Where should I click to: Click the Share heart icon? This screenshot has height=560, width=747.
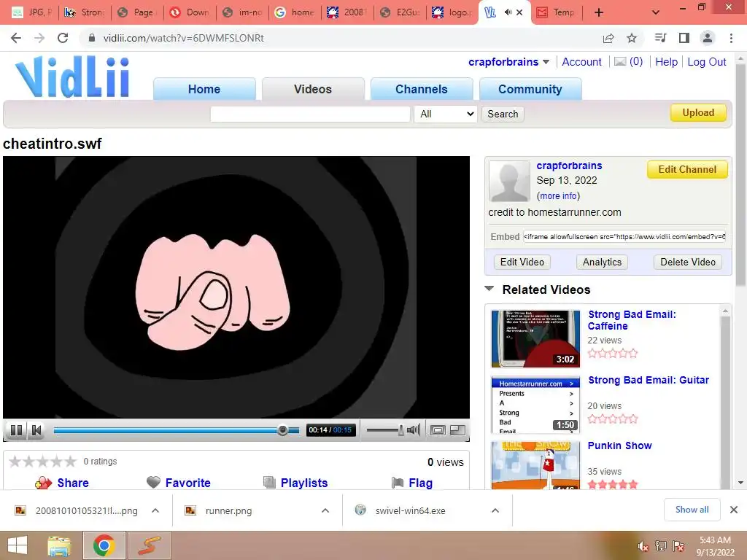tap(43, 483)
